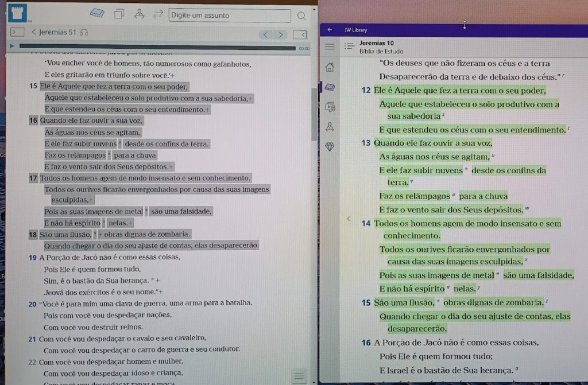Image resolution: width=588 pixels, height=385 pixels.
Task: Click the headphones audio icon near Jeremias 51
Action: tap(84, 33)
